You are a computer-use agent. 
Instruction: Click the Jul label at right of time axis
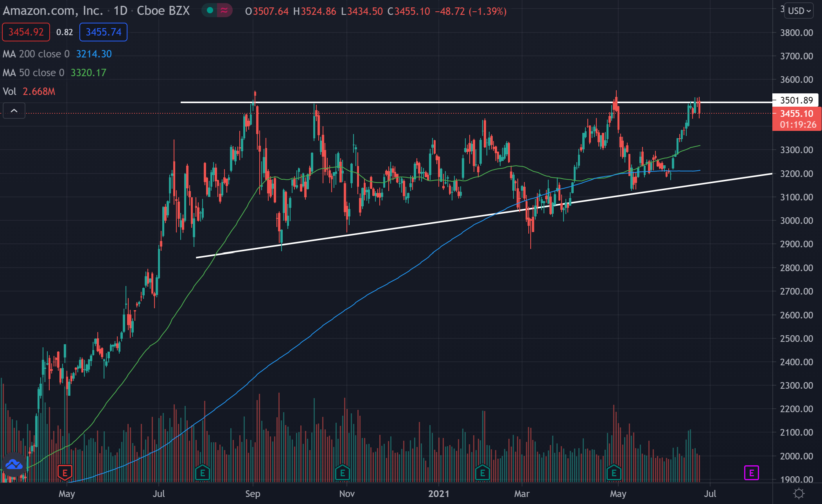tap(710, 494)
